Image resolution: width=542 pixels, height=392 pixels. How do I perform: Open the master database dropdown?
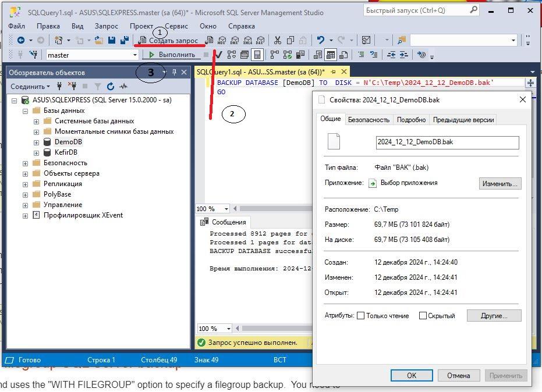click(135, 55)
